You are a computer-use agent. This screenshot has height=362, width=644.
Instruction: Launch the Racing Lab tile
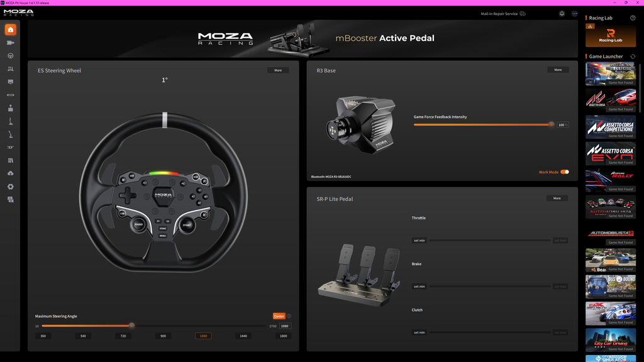[x=610, y=35]
